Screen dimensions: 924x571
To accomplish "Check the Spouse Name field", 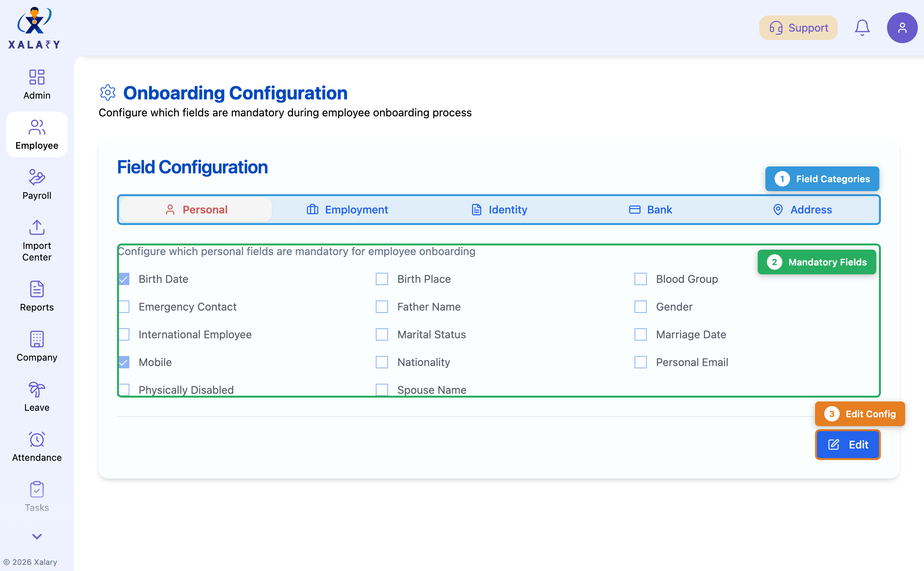I will (382, 390).
